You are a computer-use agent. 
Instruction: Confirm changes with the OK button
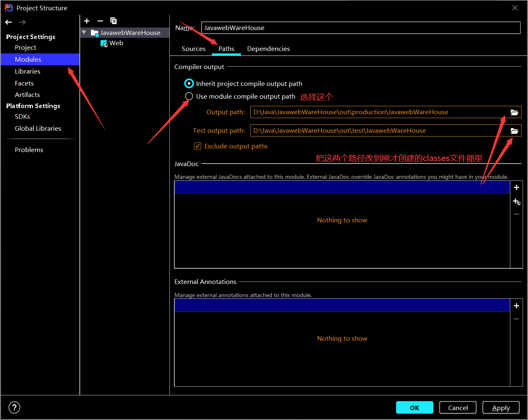click(415, 407)
